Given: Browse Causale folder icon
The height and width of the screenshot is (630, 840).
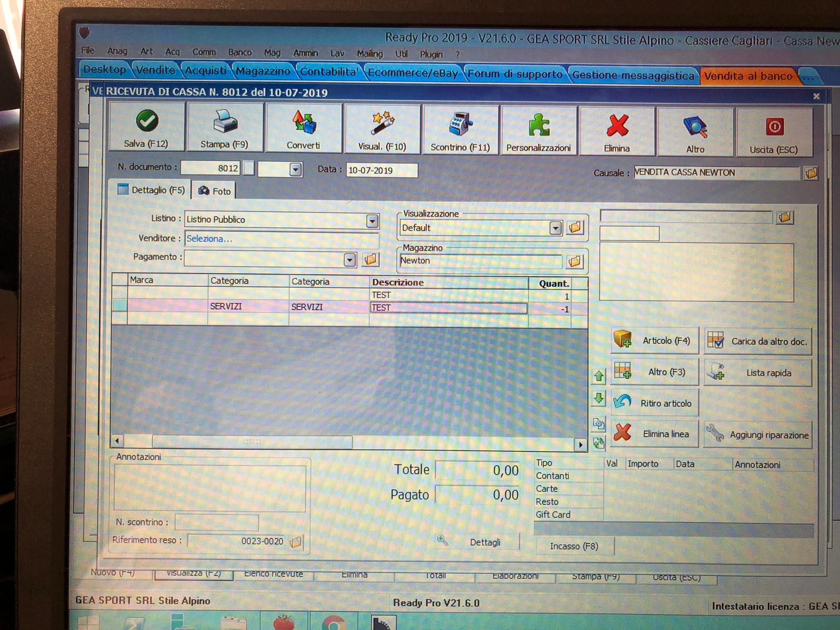Looking at the screenshot, I should [811, 173].
